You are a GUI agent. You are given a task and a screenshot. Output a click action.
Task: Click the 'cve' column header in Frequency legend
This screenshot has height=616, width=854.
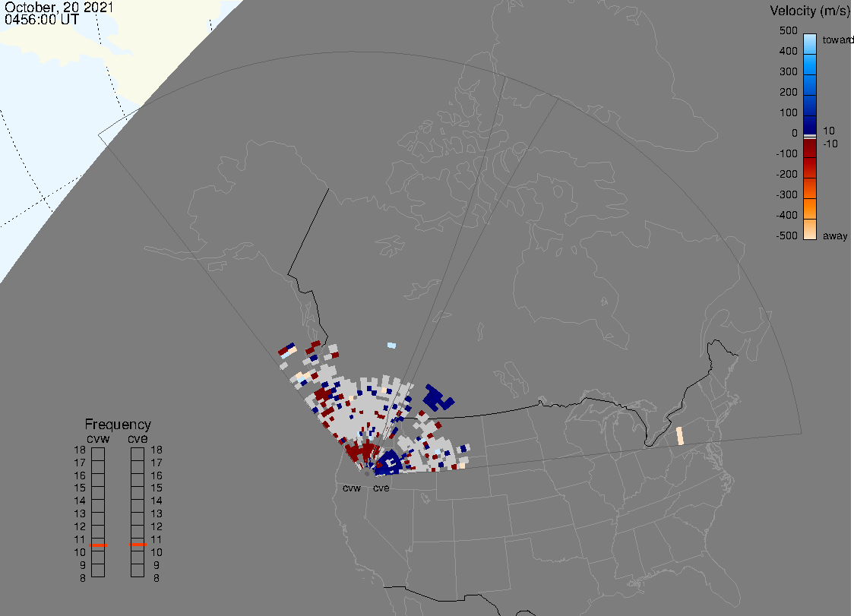pos(138,438)
